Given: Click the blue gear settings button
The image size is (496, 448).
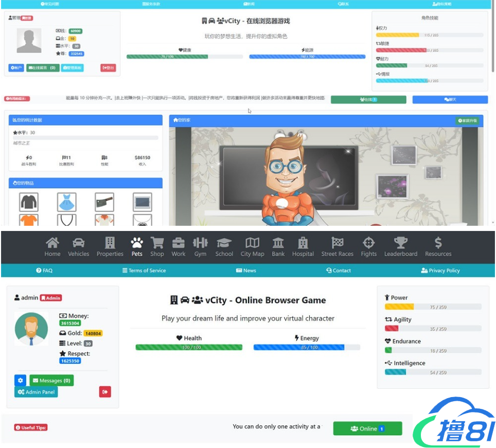Looking at the screenshot, I should coord(20,380).
